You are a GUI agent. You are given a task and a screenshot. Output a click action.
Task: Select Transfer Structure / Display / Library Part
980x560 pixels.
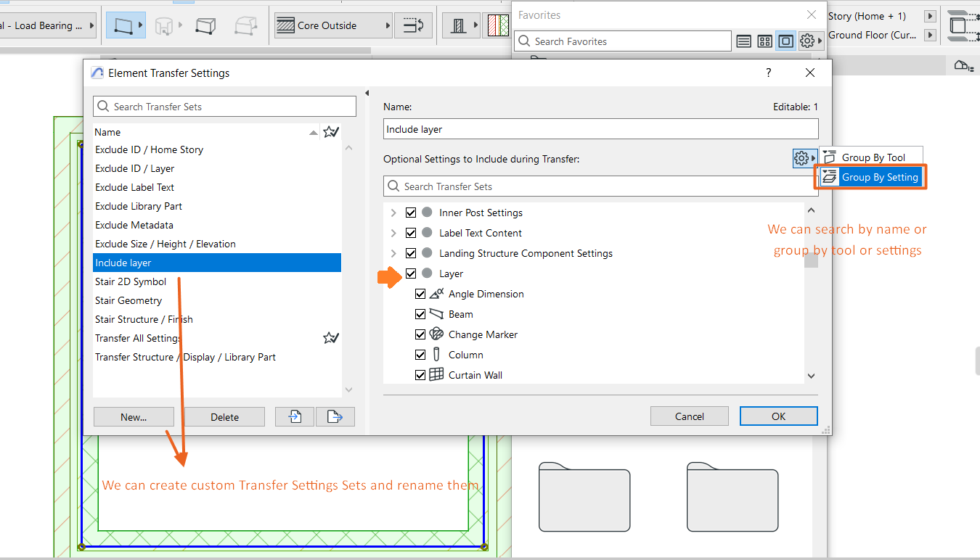tap(217, 357)
